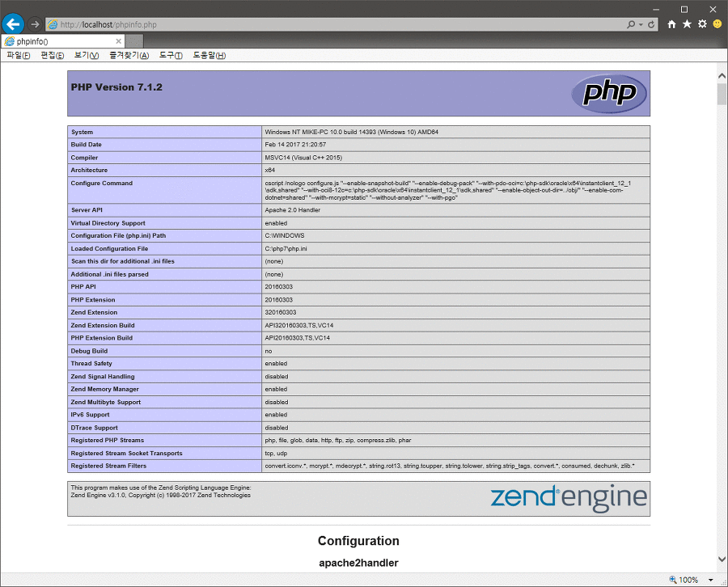Image resolution: width=728 pixels, height=587 pixels.
Task: Click the Zend Engine logo
Action: pyautogui.click(x=569, y=497)
